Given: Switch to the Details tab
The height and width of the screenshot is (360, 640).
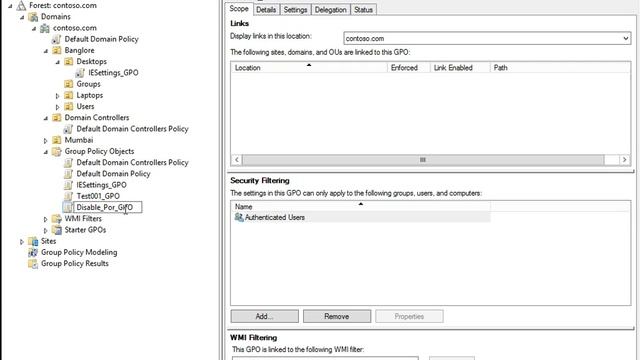Looking at the screenshot, I should tap(266, 9).
